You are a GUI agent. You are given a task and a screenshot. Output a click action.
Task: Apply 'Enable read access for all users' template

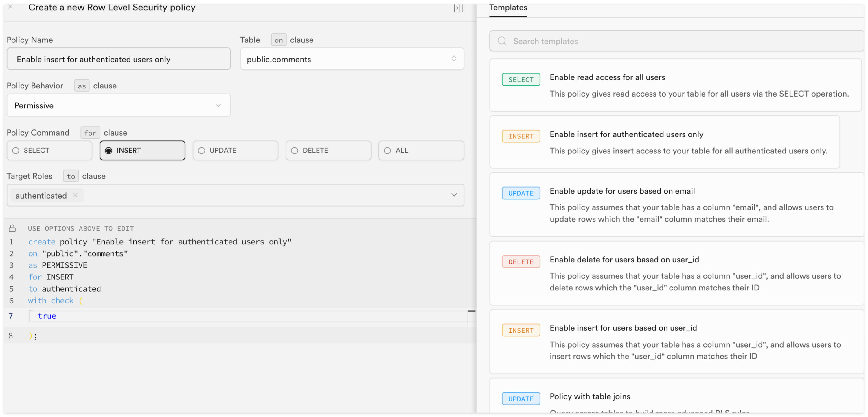(607, 77)
